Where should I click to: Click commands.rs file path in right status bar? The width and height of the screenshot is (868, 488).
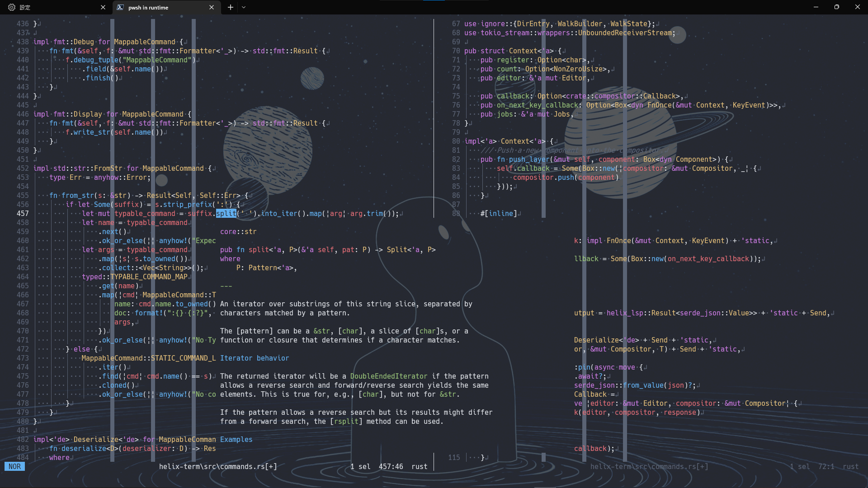pyautogui.click(x=650, y=466)
